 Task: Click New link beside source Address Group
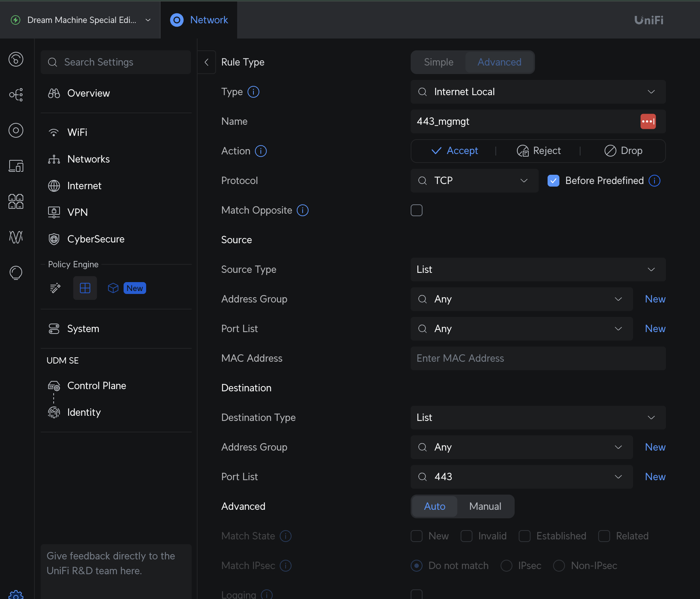(655, 299)
